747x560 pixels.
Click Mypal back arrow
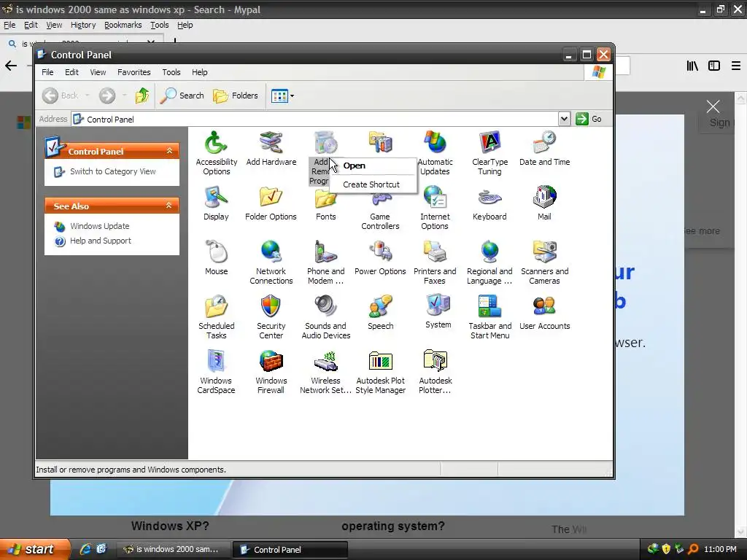[x=11, y=66]
